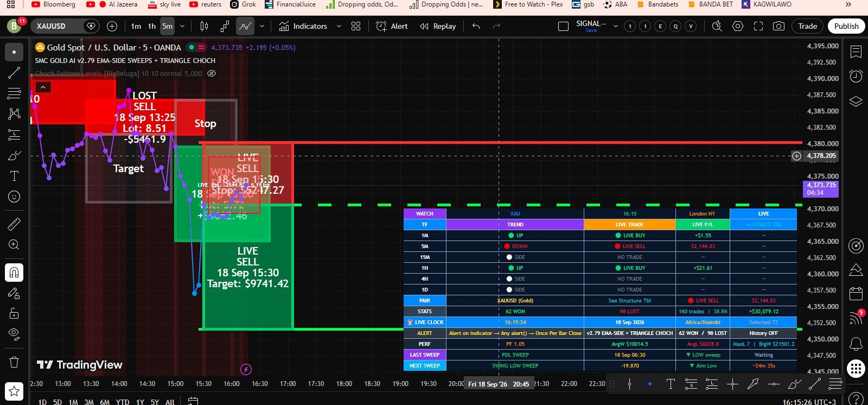Select the 5Y date range
Screen dimensions: 868x405
click(x=155, y=402)
